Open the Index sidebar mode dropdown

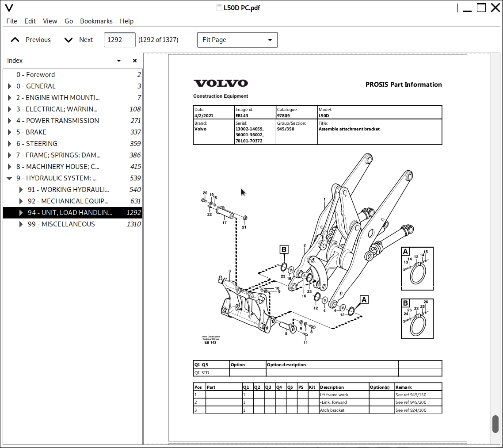click(x=119, y=61)
